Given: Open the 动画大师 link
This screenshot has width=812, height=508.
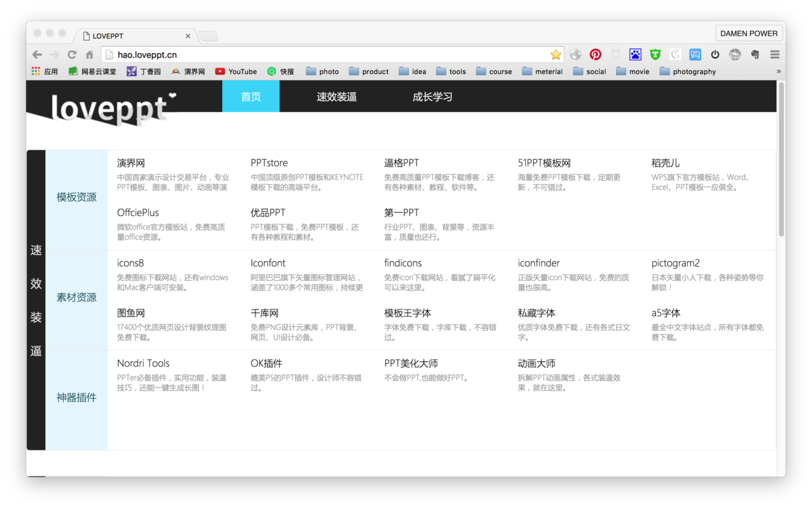Looking at the screenshot, I should pyautogui.click(x=536, y=363).
